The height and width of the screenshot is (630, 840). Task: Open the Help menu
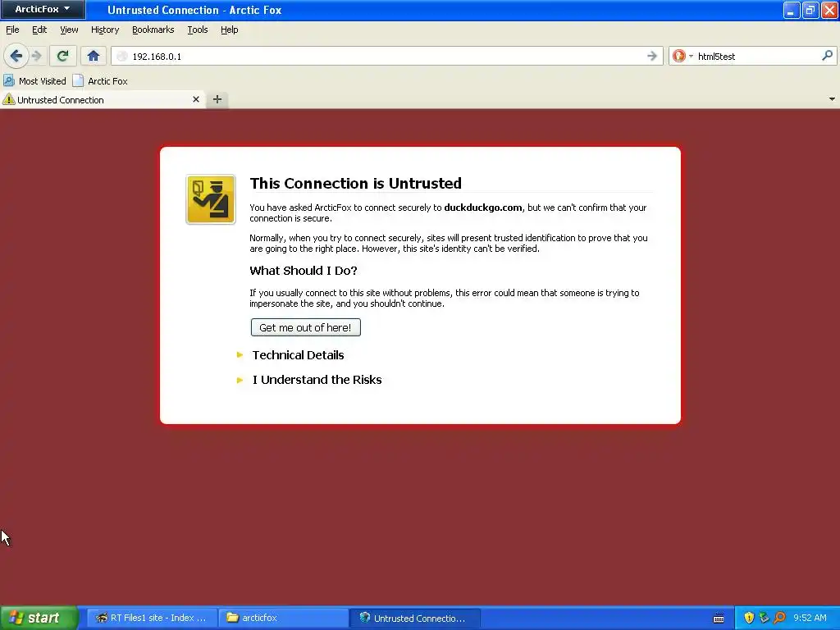pyautogui.click(x=230, y=30)
